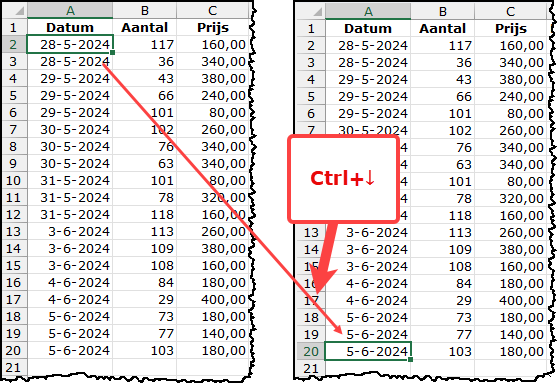The image size is (557, 383).
Task: Click cell B11 '78' in right sheet
Action: point(443,198)
